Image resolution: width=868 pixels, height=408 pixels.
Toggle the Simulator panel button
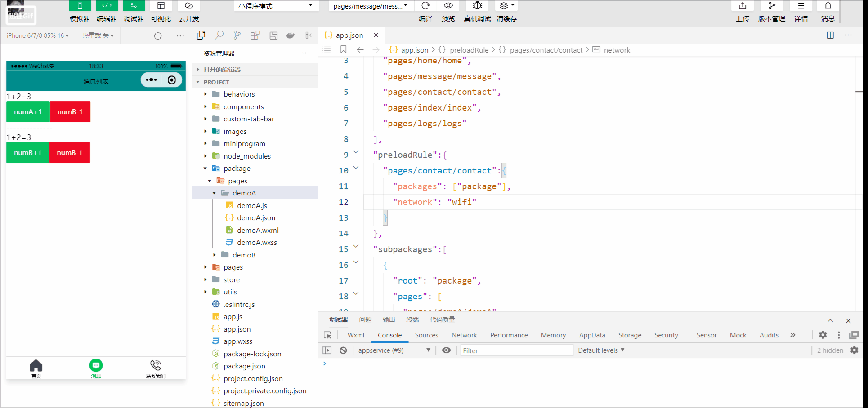(x=80, y=6)
